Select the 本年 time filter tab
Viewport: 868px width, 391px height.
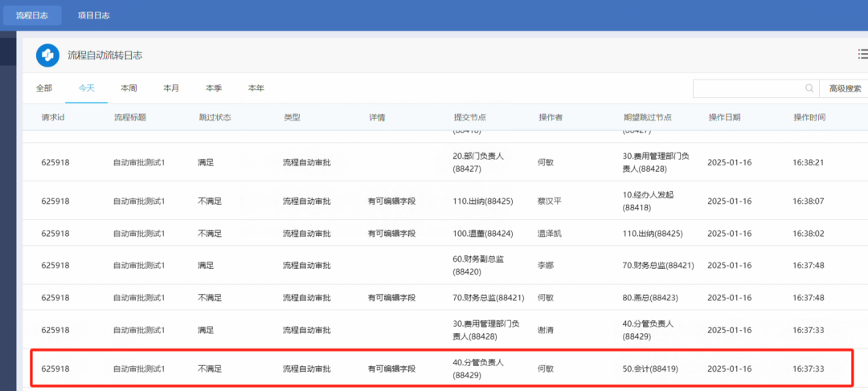256,88
